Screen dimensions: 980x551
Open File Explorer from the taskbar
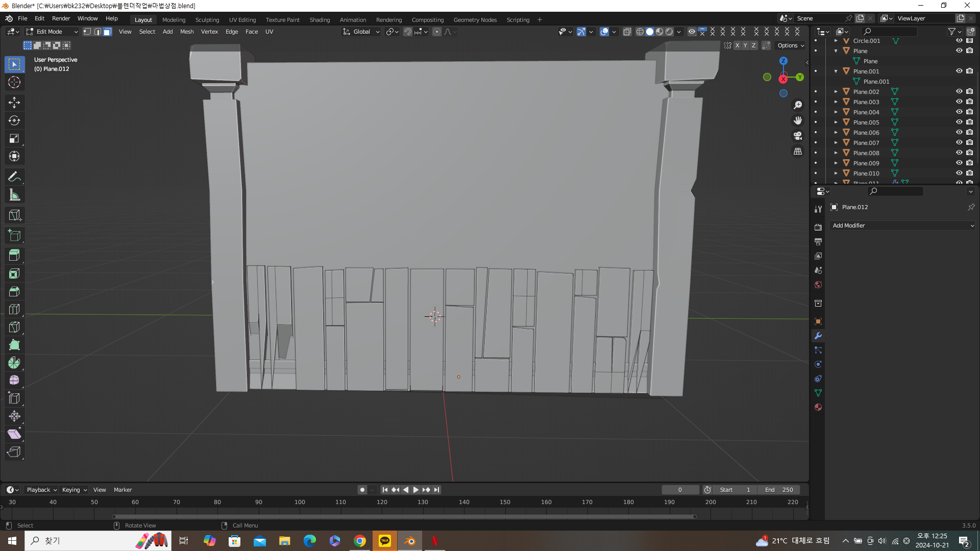click(285, 541)
